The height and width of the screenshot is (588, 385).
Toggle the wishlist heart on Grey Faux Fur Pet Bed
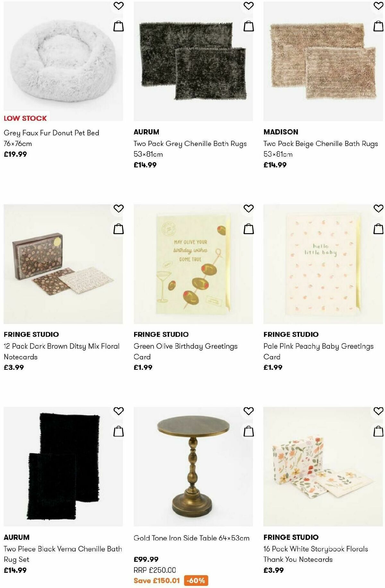pos(118,5)
